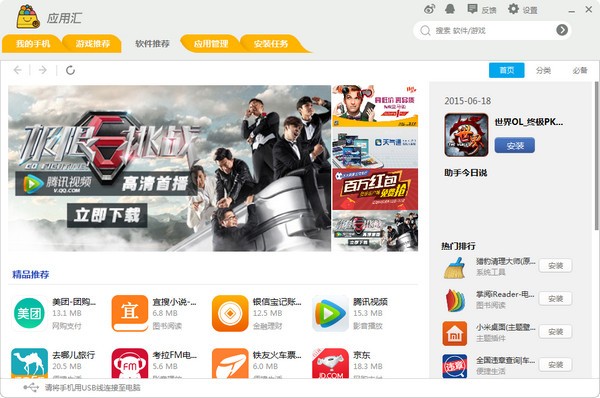This screenshot has width=600, height=398.
Task: Install 掌阅iReader
Action: [x=555, y=298]
